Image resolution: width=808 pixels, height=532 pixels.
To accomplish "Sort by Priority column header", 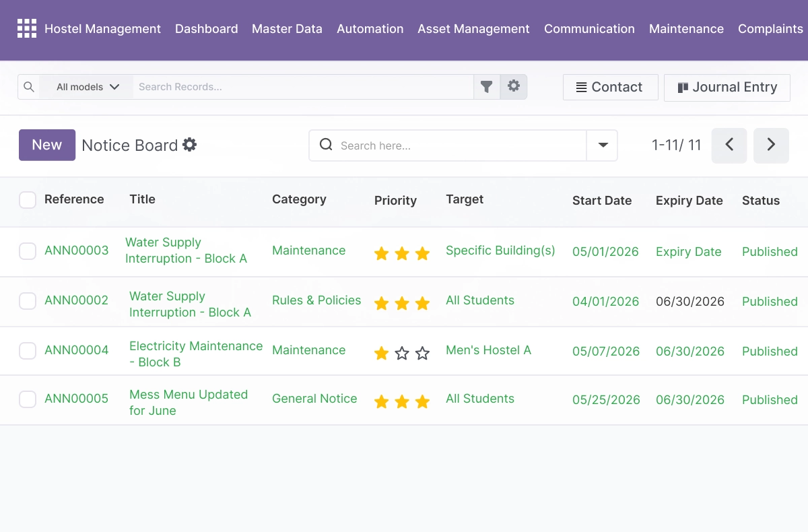I will pyautogui.click(x=395, y=201).
